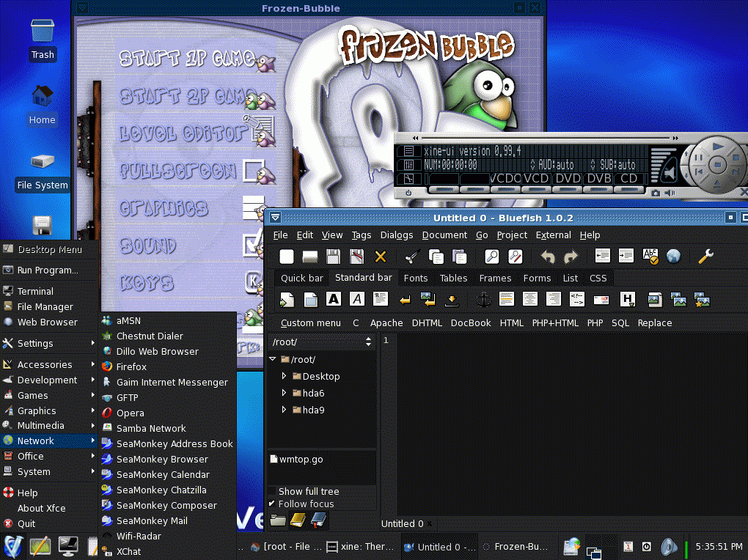This screenshot has height=560, width=748.
Task: Click the Undo arrow in Bluefish toolbar
Action: [x=547, y=257]
